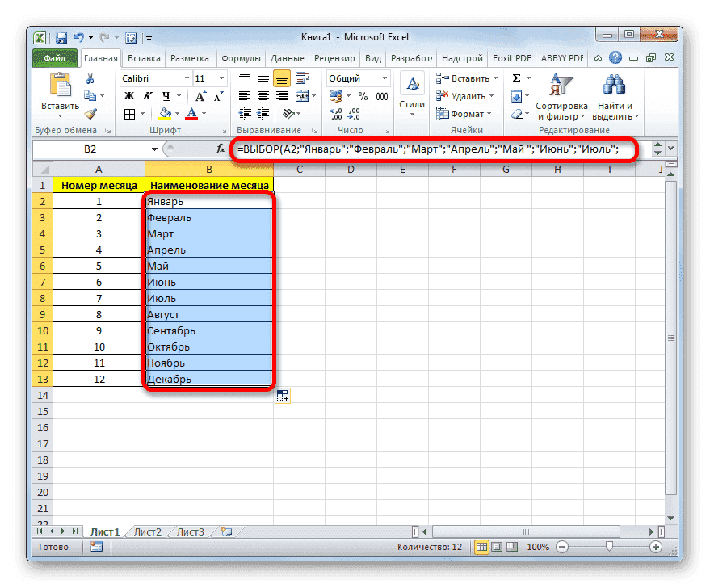Expand the fill color dropdown arrow
The width and height of the screenshot is (710, 588).
[177, 114]
